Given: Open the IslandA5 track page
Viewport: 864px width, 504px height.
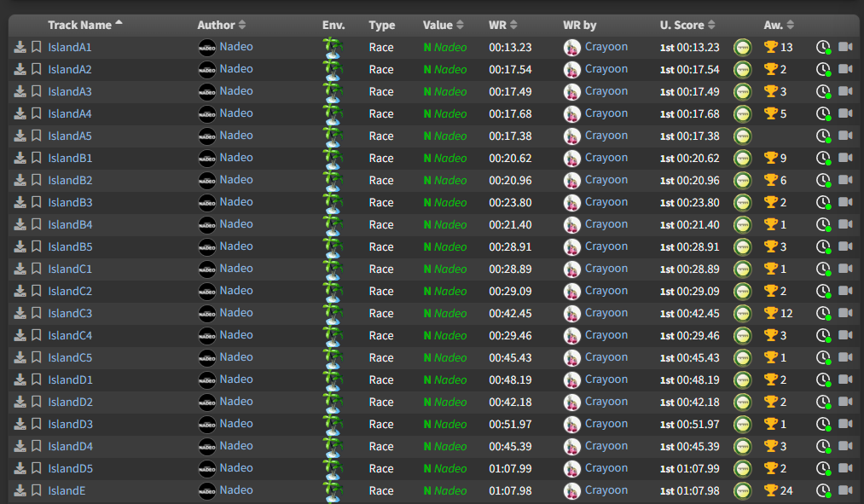Looking at the screenshot, I should pos(69,136).
